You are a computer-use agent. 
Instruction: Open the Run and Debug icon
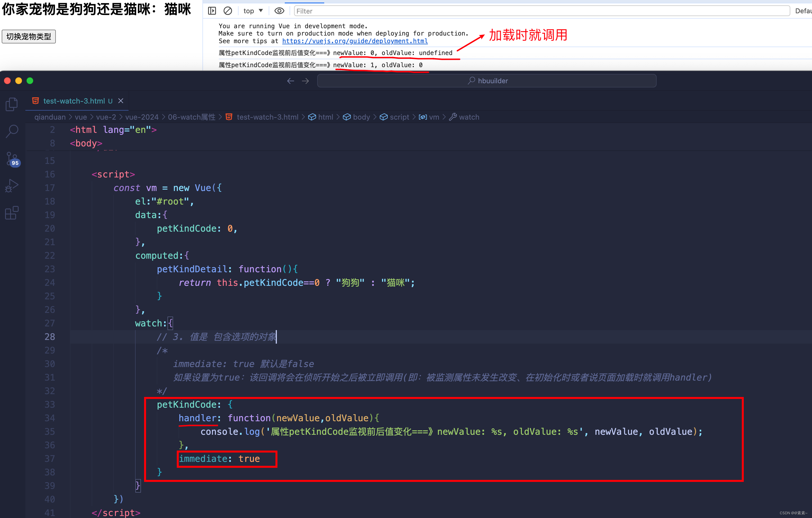(x=12, y=186)
